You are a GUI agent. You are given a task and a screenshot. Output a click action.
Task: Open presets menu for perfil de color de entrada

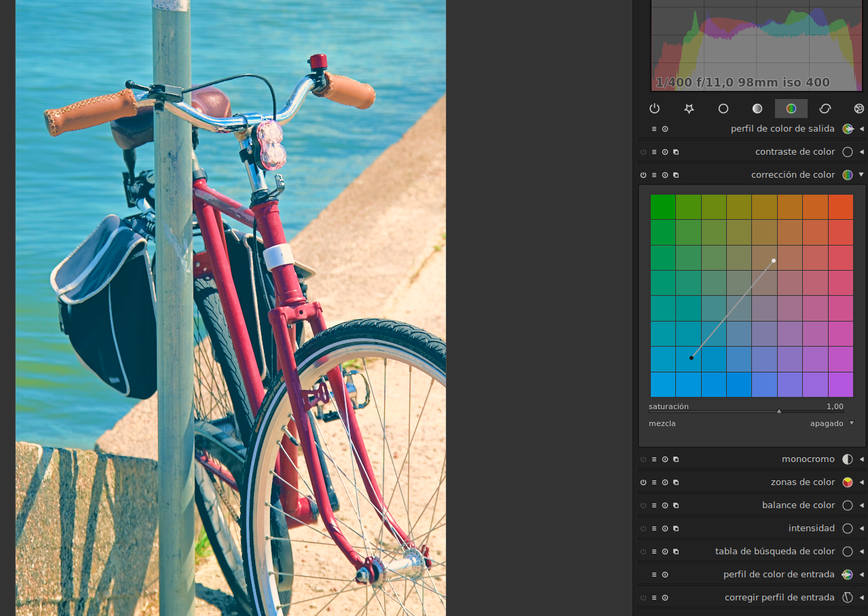tap(654, 575)
